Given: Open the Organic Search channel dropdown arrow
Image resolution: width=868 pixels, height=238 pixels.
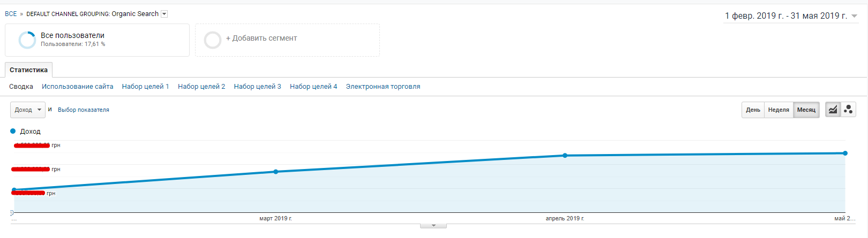Looking at the screenshot, I should click(164, 14).
